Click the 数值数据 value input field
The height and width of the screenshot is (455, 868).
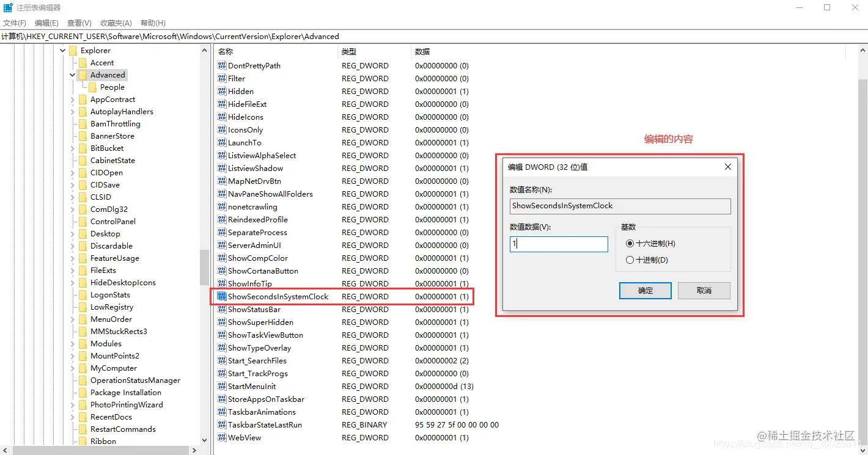559,244
